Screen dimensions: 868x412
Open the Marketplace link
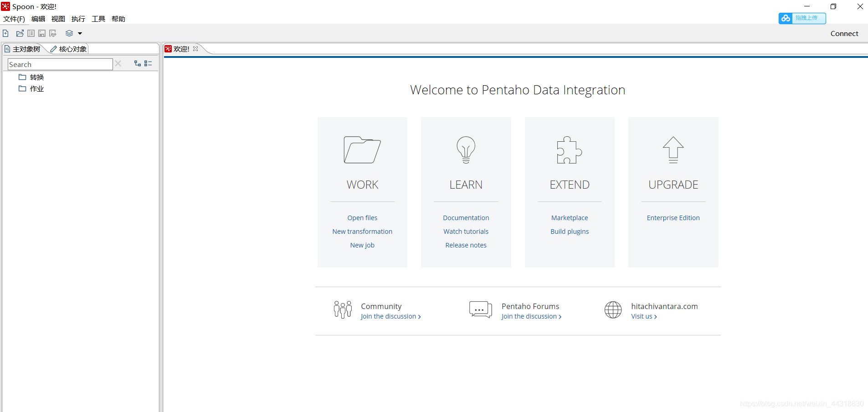(570, 218)
